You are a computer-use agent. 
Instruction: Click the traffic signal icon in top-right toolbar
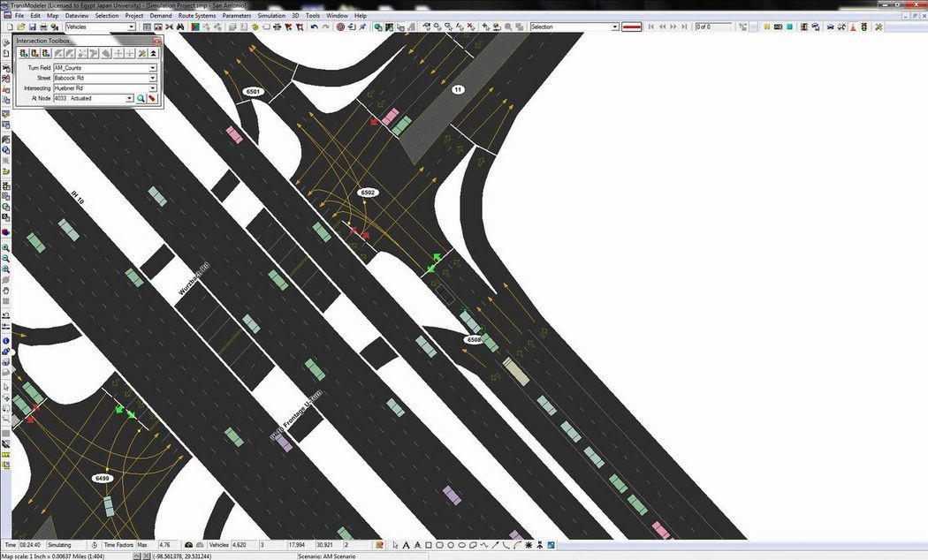[x=863, y=27]
